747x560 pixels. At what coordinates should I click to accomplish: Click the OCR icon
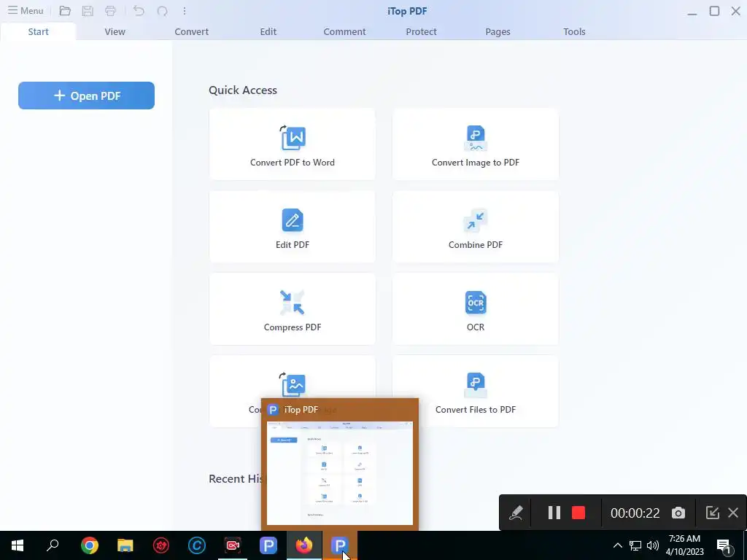(x=476, y=303)
